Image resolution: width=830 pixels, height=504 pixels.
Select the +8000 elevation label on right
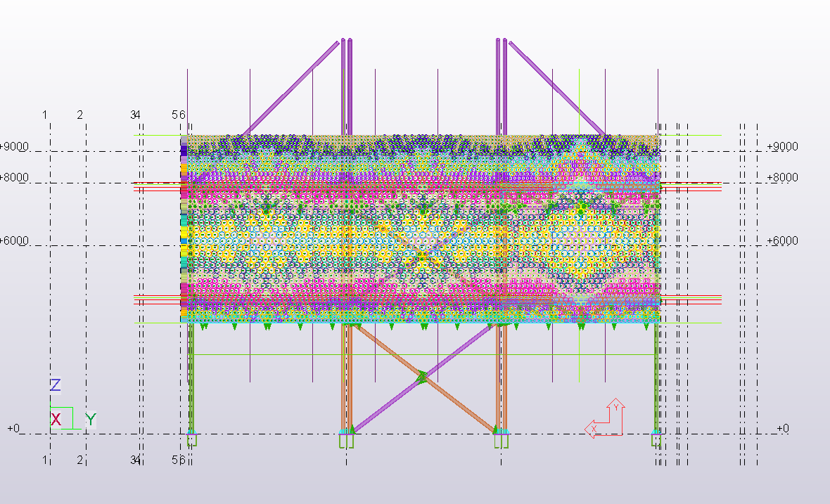point(782,177)
